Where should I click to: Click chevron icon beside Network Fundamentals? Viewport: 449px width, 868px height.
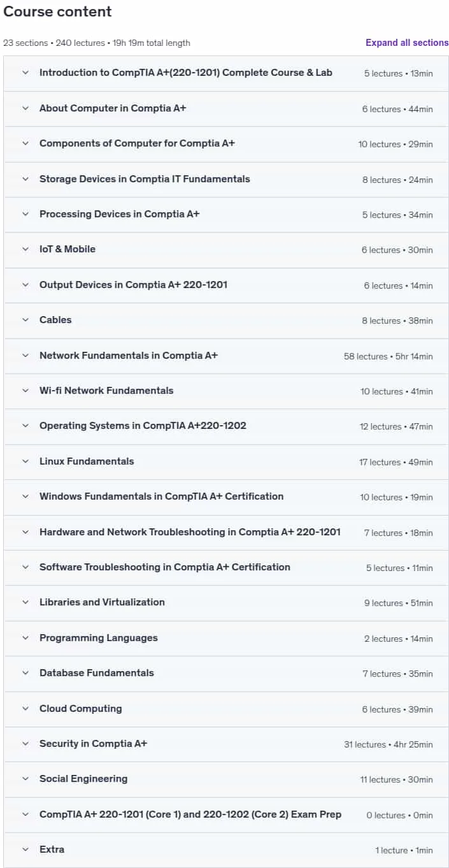(x=25, y=356)
